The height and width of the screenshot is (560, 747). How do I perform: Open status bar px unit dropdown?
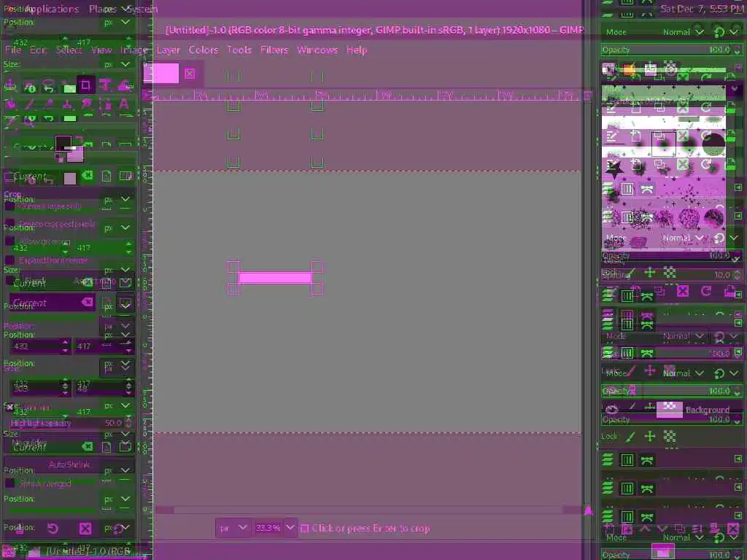click(233, 528)
